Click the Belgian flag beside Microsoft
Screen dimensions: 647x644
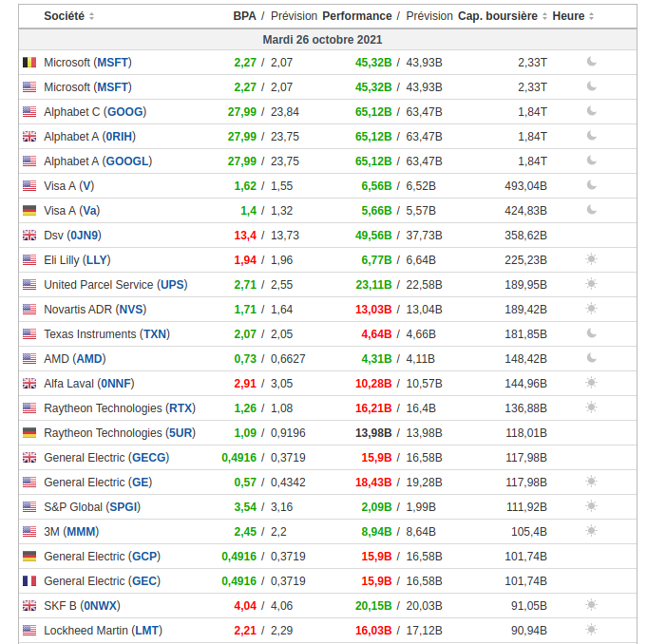pos(29,63)
